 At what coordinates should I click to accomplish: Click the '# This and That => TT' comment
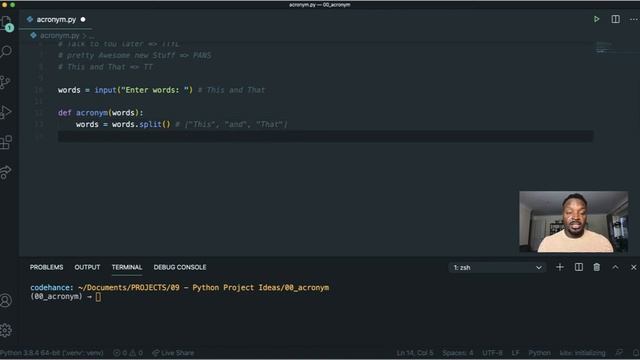(105, 67)
